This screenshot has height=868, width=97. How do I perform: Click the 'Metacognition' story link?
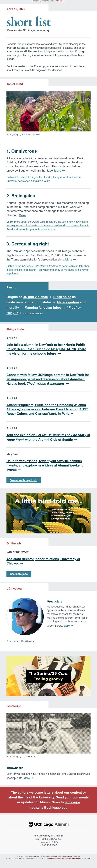point(68,302)
